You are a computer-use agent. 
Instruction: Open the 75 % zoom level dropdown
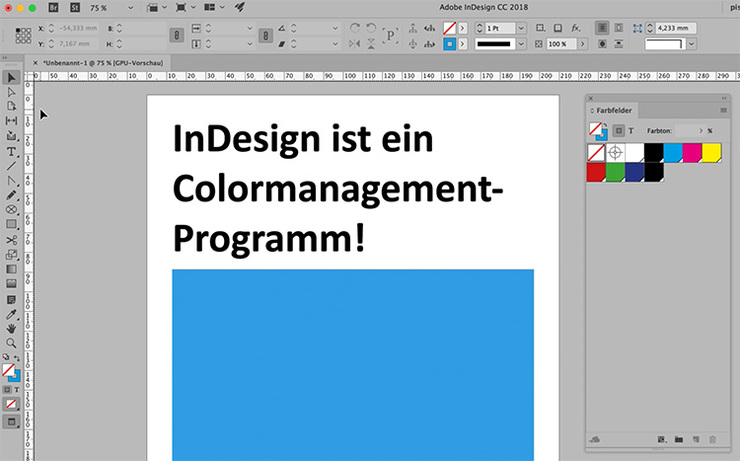click(130, 8)
